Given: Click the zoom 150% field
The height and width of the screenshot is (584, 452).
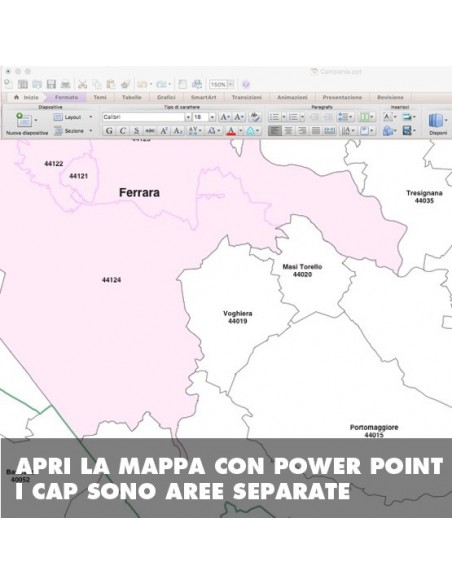Looking at the screenshot, I should [x=218, y=85].
